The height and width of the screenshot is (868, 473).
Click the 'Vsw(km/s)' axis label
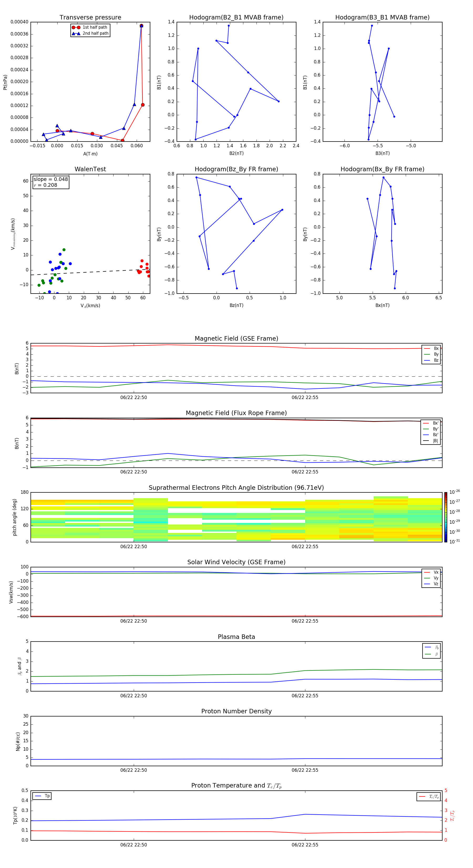pyautogui.click(x=11, y=592)
